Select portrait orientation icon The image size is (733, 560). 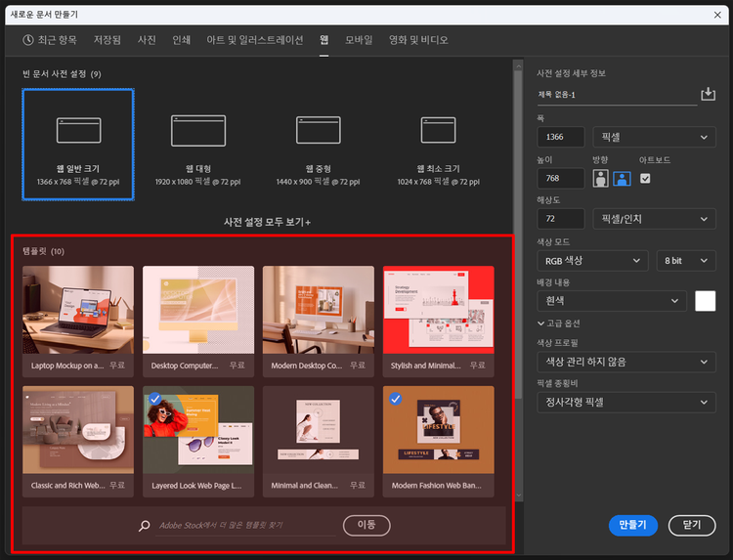601,179
